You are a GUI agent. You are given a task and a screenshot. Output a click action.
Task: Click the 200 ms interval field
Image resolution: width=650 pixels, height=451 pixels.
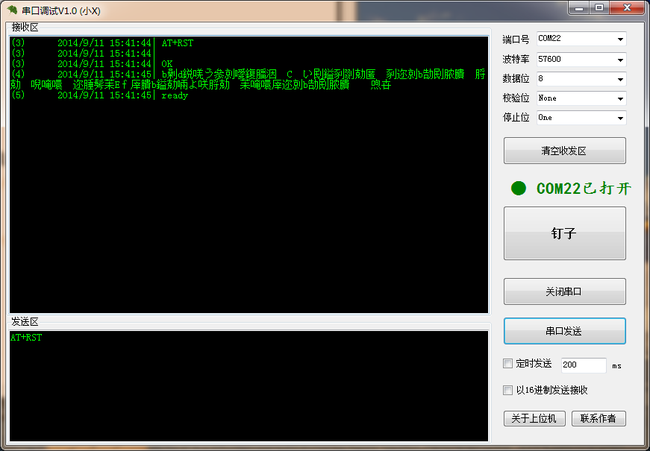coord(584,365)
